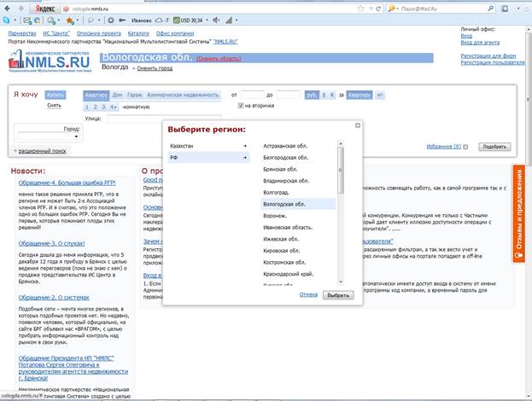
Task: Click the key icon on the toolbar
Action: tap(122, 20)
